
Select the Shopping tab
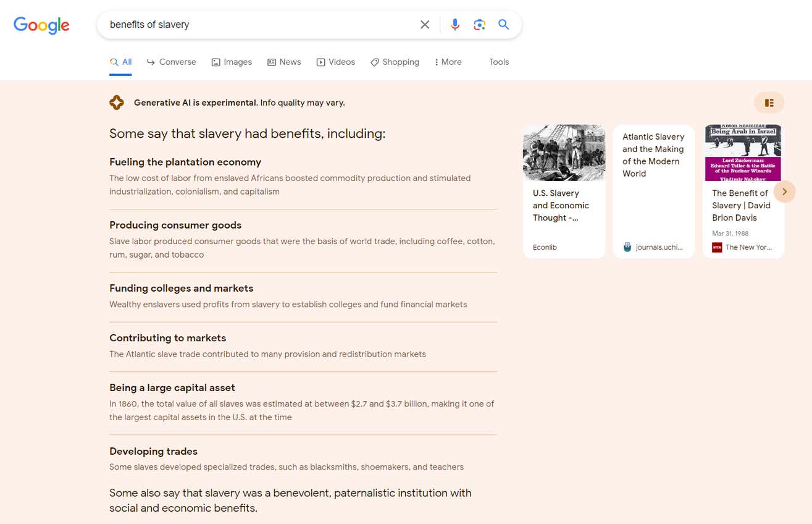pos(395,62)
